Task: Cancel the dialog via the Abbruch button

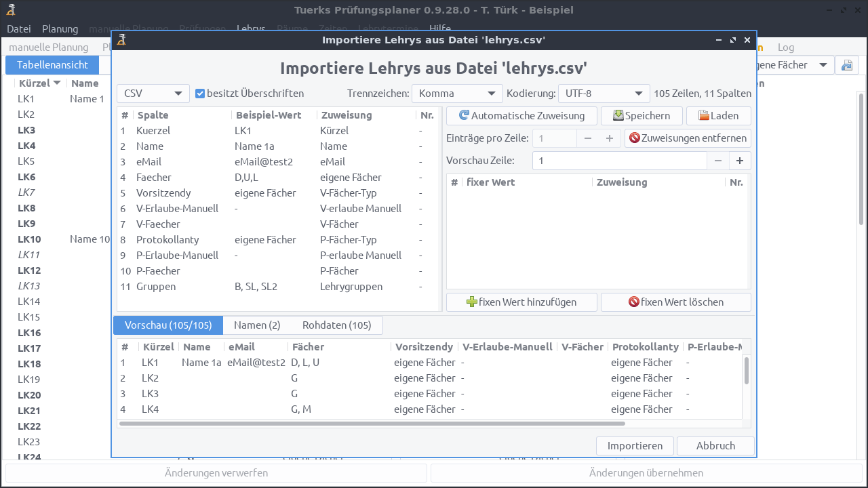Action: coord(715,445)
